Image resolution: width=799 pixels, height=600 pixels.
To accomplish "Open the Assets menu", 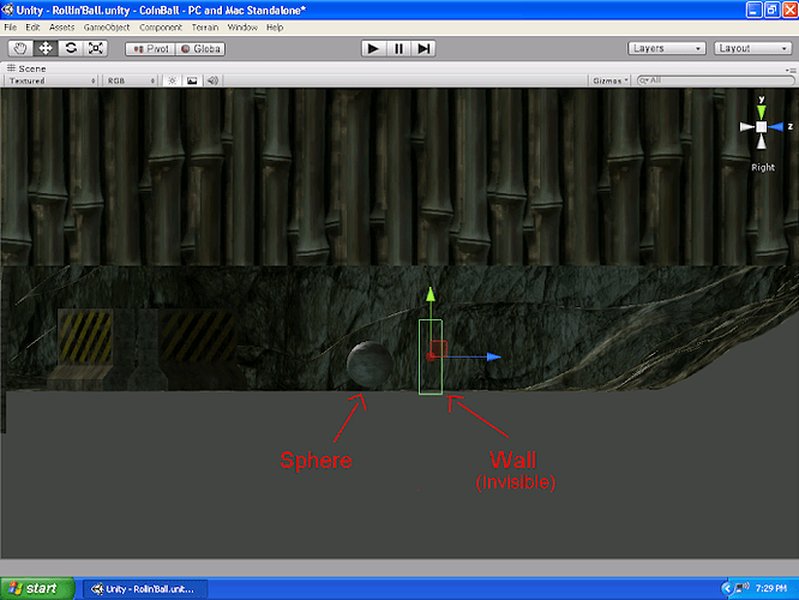I will [62, 28].
